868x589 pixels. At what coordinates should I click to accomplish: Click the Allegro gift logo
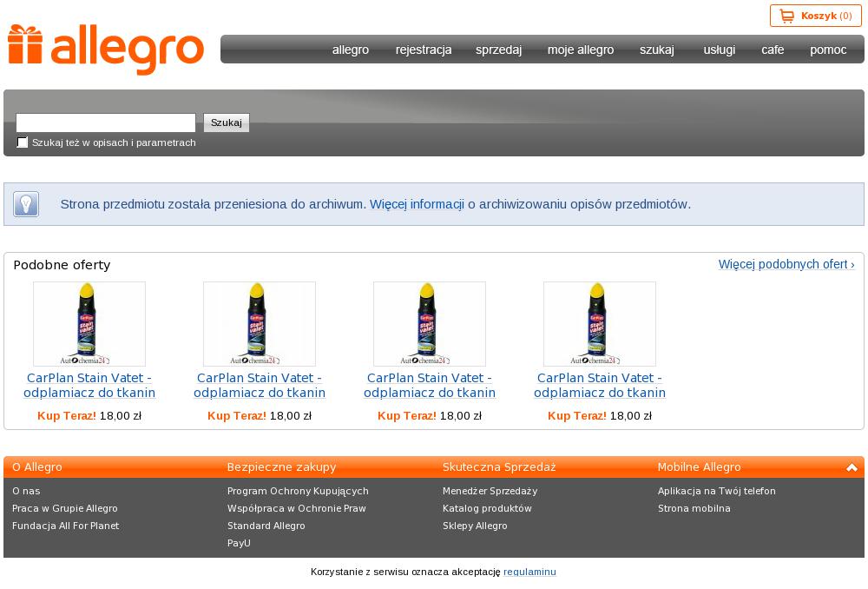point(106,50)
